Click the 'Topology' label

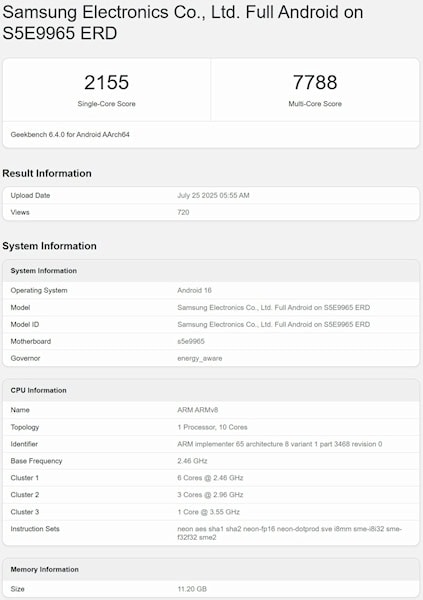pos(25,427)
